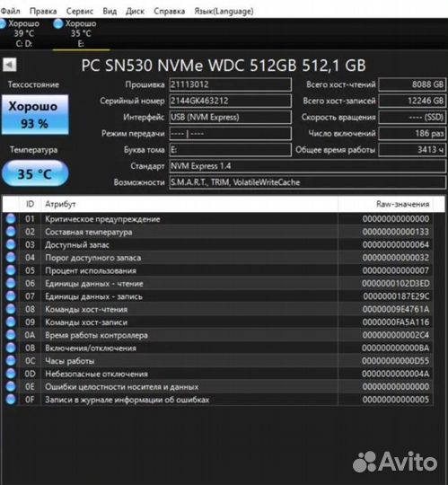Click status icon of Ошибки целостности носителя row
Viewport: 448px width, 485px height.
[11, 386]
